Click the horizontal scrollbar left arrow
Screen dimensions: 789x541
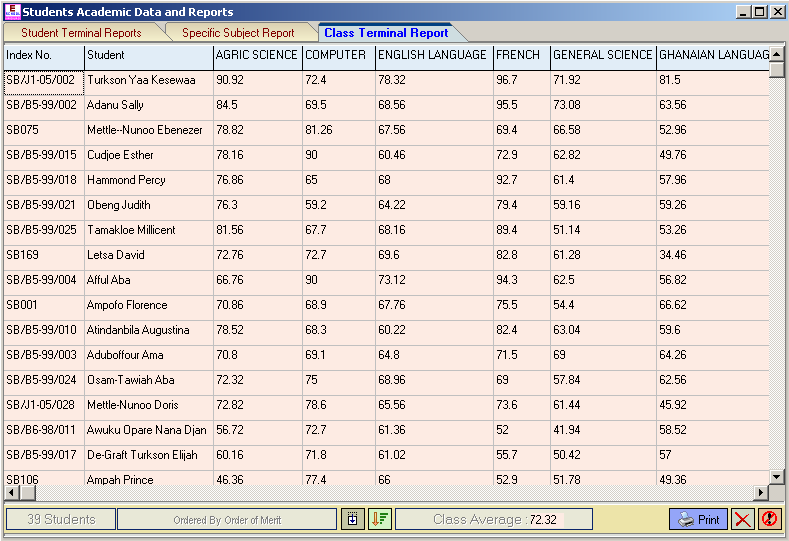11,493
